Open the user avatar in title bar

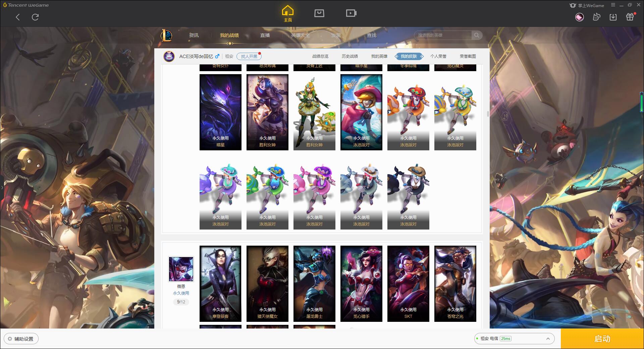pos(580,17)
